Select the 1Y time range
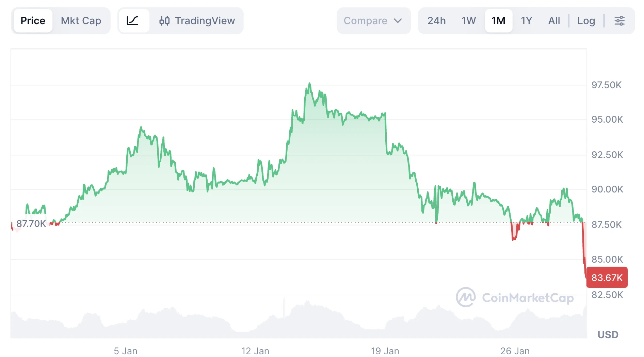This screenshot has width=644, height=357. click(x=527, y=20)
